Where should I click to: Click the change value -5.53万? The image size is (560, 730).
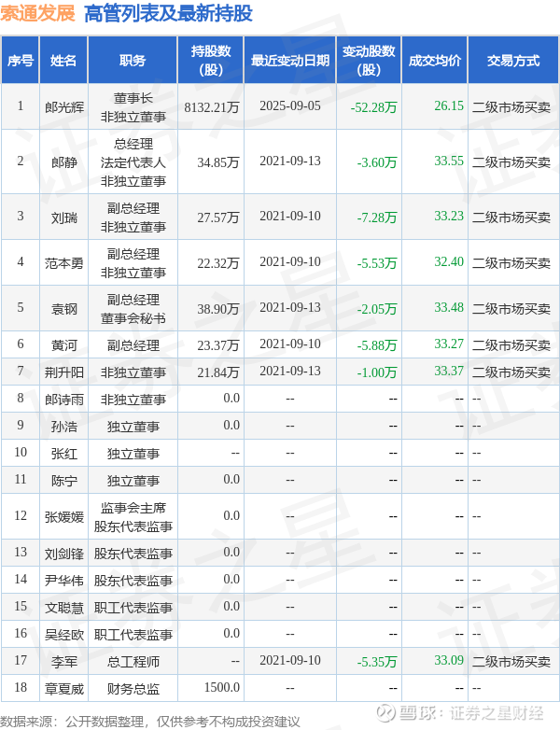tap(377, 263)
